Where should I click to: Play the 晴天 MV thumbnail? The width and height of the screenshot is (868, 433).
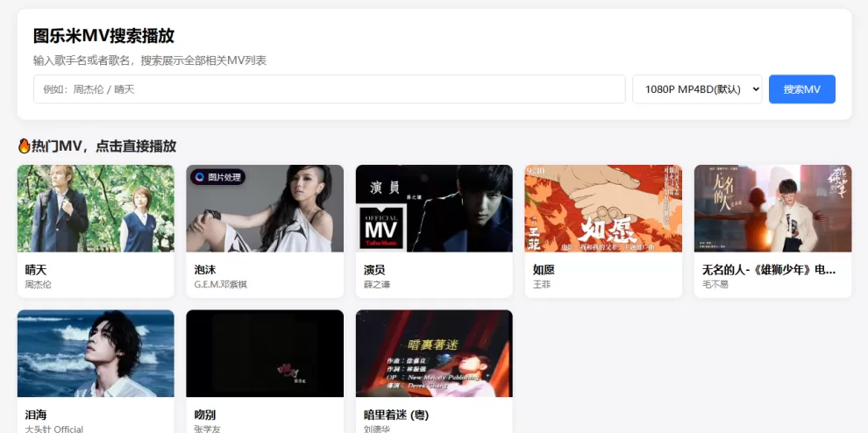click(x=96, y=209)
